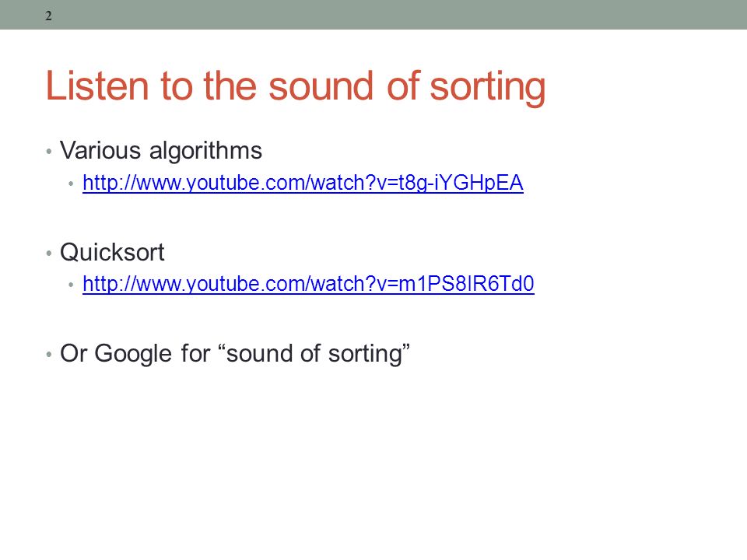Click the word 'sorting' in the title
The width and height of the screenshot is (747, 560).
(488, 88)
